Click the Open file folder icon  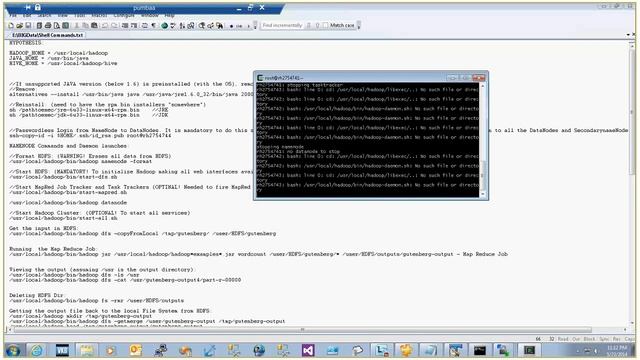coord(20,25)
